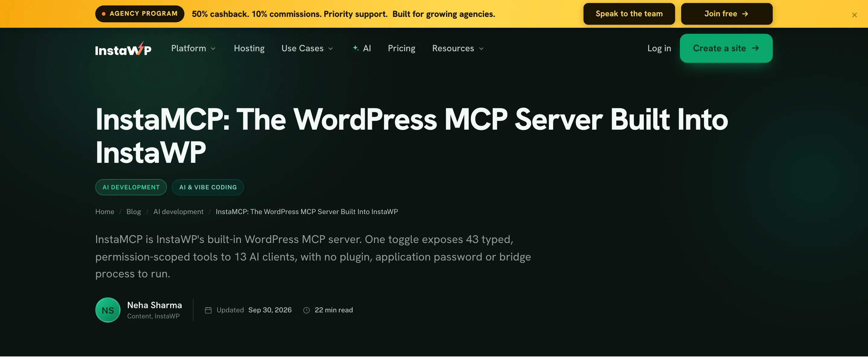The image size is (868, 357).
Task: Select the AI DEVELOPMENT tag
Action: click(x=131, y=187)
